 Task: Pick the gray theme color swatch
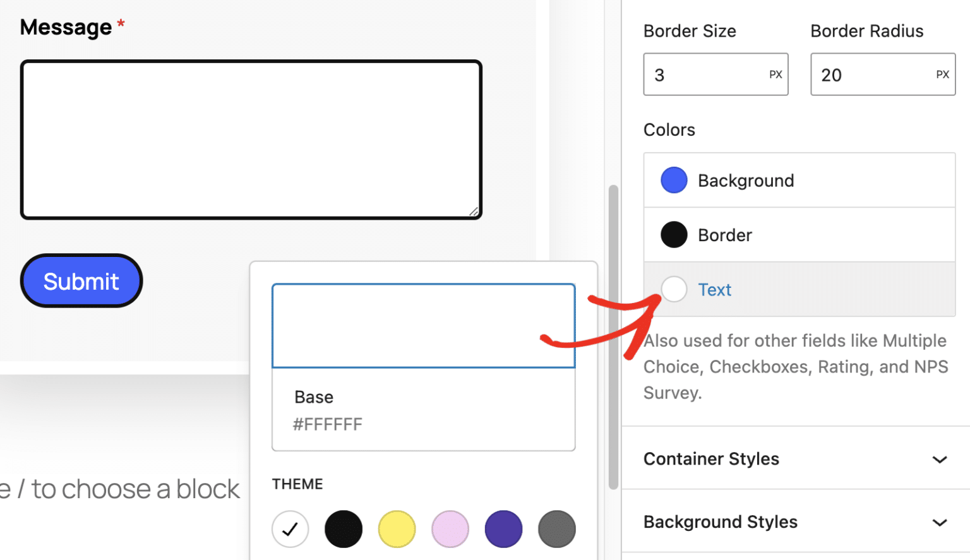coord(556,529)
